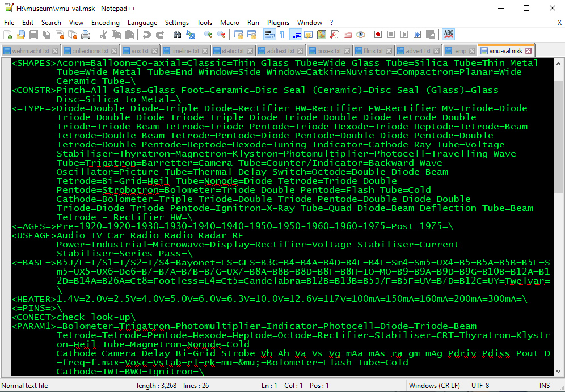Play back the recorded macro

(x=404, y=35)
